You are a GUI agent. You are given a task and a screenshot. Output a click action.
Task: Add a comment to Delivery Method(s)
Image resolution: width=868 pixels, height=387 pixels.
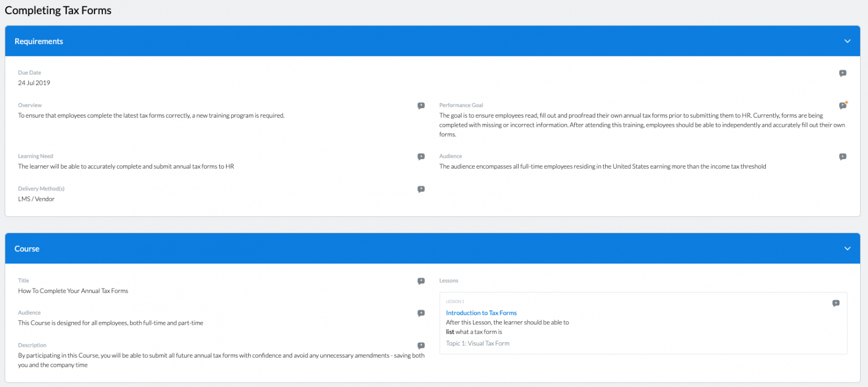(420, 189)
